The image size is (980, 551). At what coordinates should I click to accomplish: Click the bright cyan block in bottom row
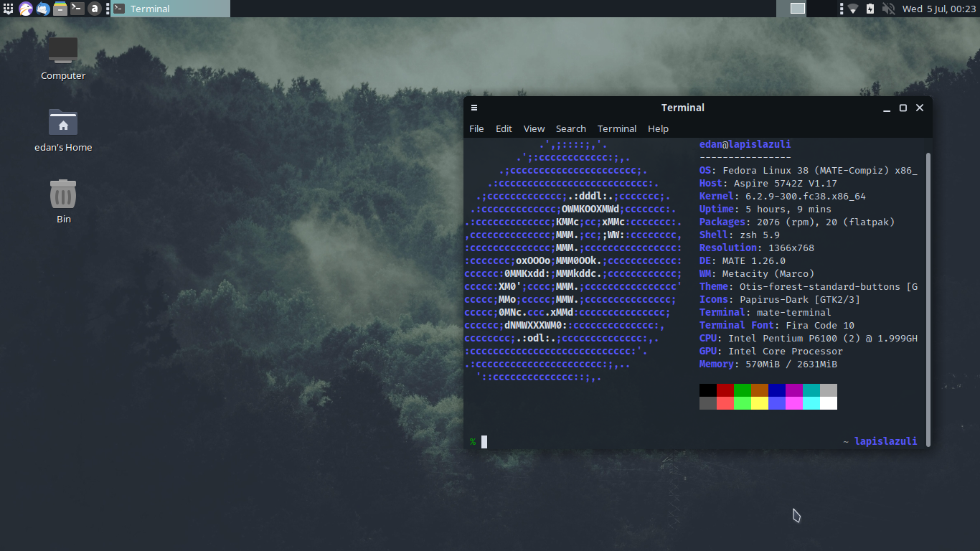click(811, 403)
